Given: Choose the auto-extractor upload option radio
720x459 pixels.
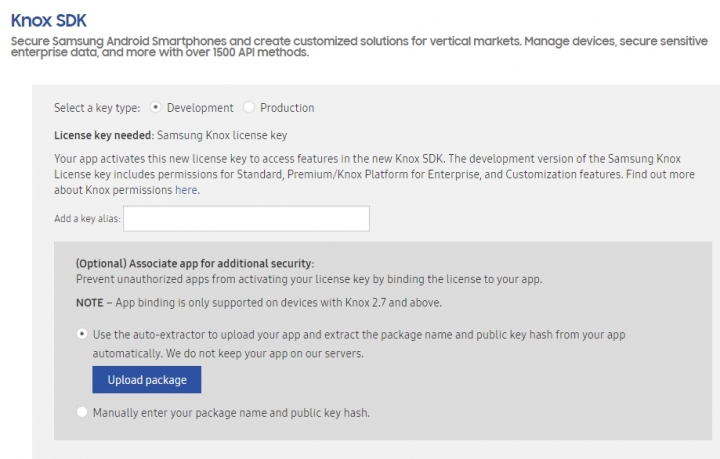Looking at the screenshot, I should coord(82,334).
